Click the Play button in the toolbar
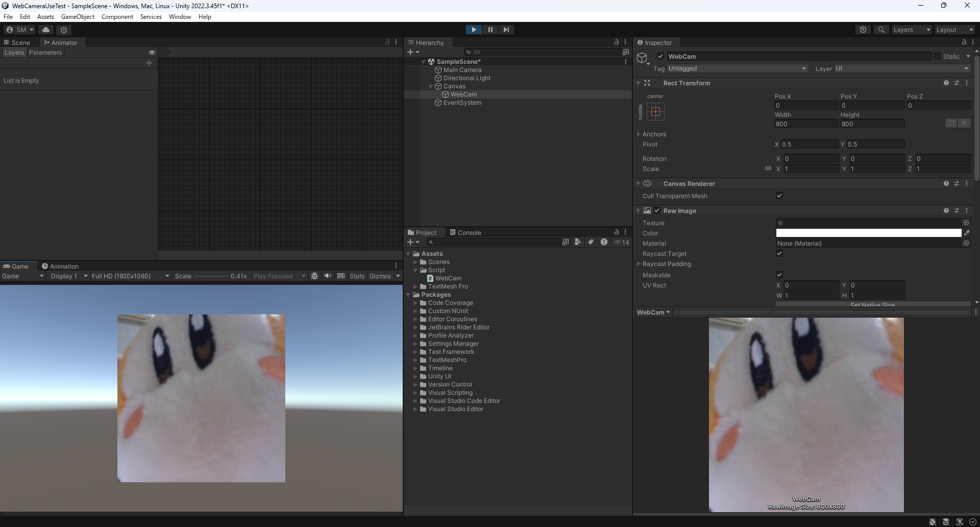The width and height of the screenshot is (980, 527). click(x=474, y=30)
